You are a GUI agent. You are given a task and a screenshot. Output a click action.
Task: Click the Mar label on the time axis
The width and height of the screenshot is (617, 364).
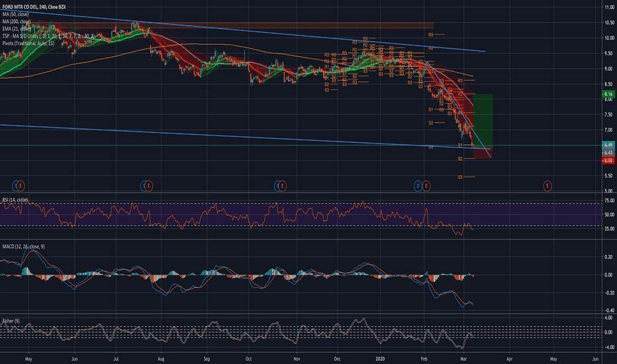coord(463,359)
